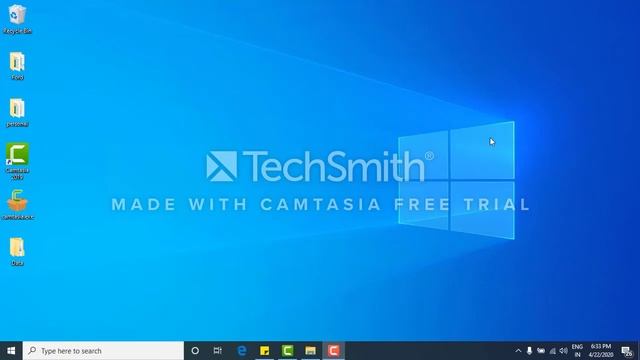Open Sticky Notes from the taskbar
The width and height of the screenshot is (640, 360).
pos(264,351)
